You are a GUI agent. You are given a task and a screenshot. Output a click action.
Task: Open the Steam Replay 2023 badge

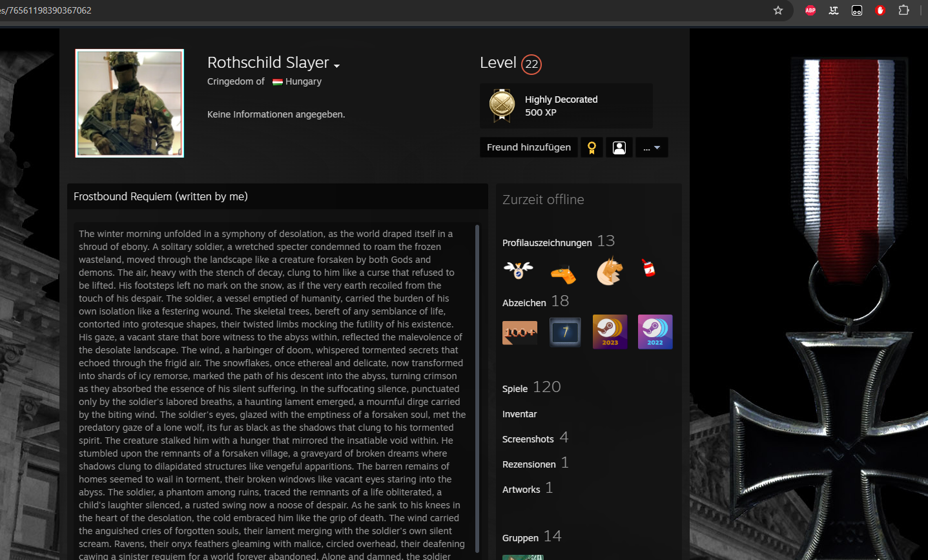pos(610,332)
